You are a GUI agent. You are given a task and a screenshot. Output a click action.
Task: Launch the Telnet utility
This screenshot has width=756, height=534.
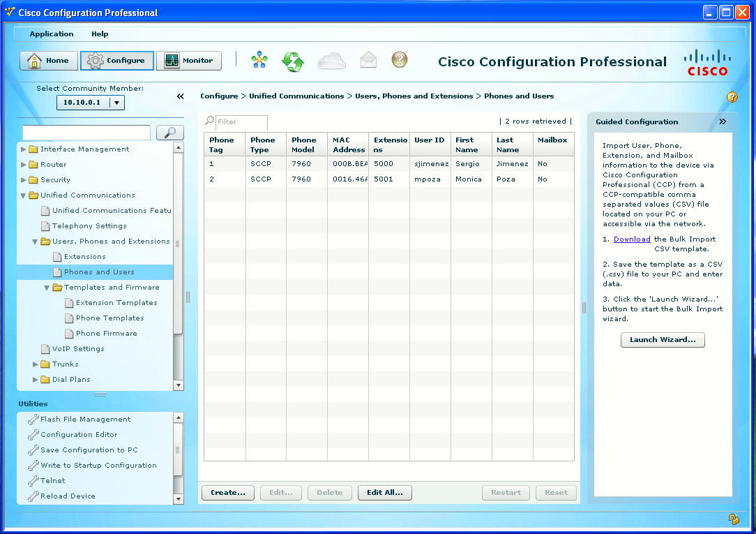coord(52,481)
